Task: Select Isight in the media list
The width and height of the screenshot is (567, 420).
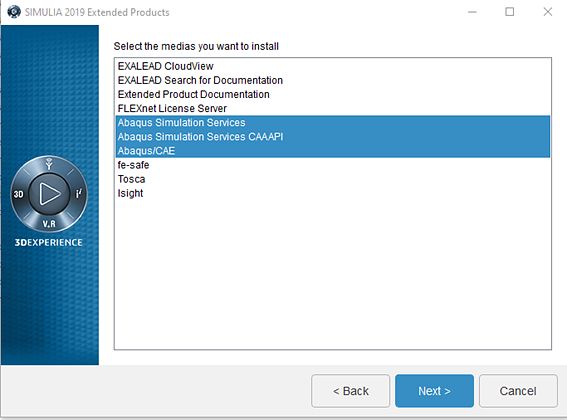Action: 333,193
